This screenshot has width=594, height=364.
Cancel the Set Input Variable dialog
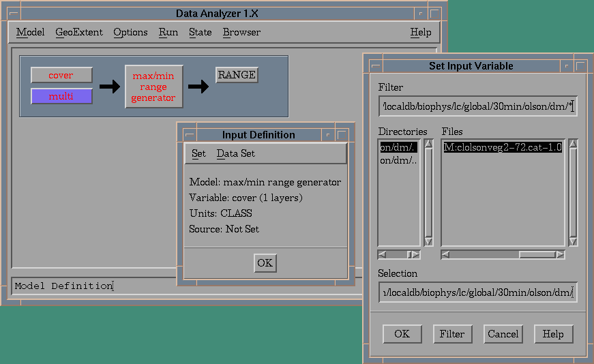point(503,334)
